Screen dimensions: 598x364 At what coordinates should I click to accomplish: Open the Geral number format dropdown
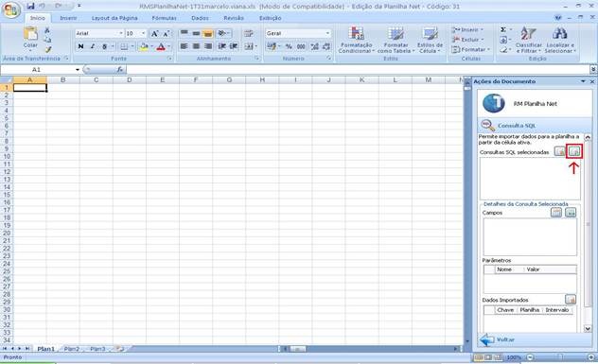click(327, 33)
